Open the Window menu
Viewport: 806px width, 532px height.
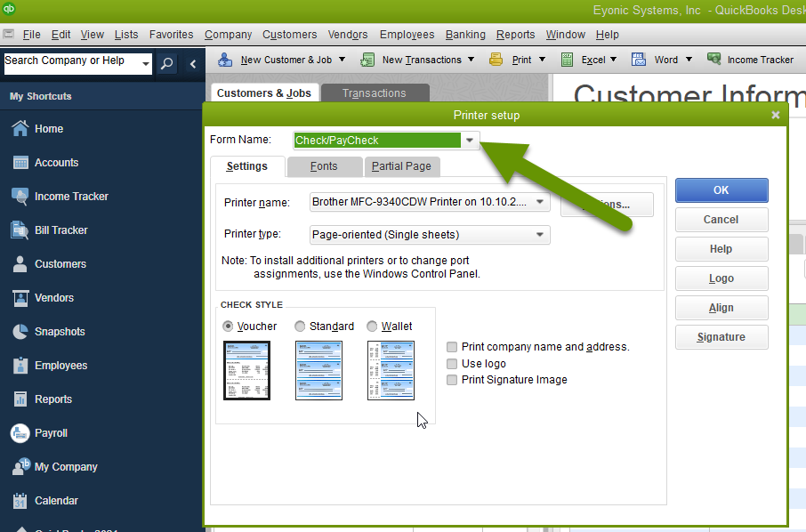[x=566, y=35]
